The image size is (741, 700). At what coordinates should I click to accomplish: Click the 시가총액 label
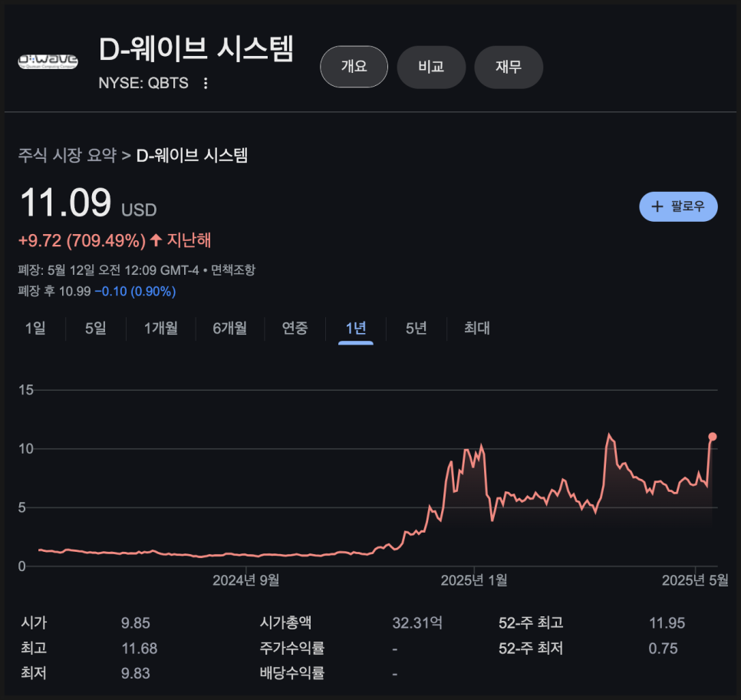click(285, 623)
